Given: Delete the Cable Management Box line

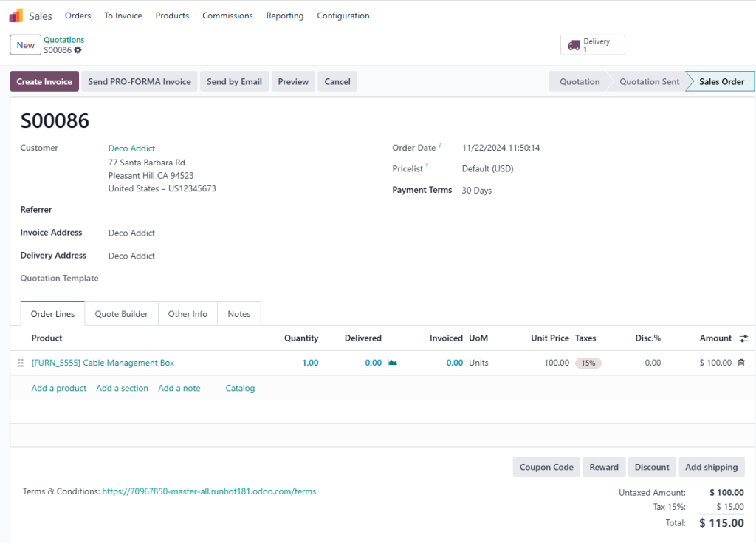Looking at the screenshot, I should pyautogui.click(x=741, y=363).
